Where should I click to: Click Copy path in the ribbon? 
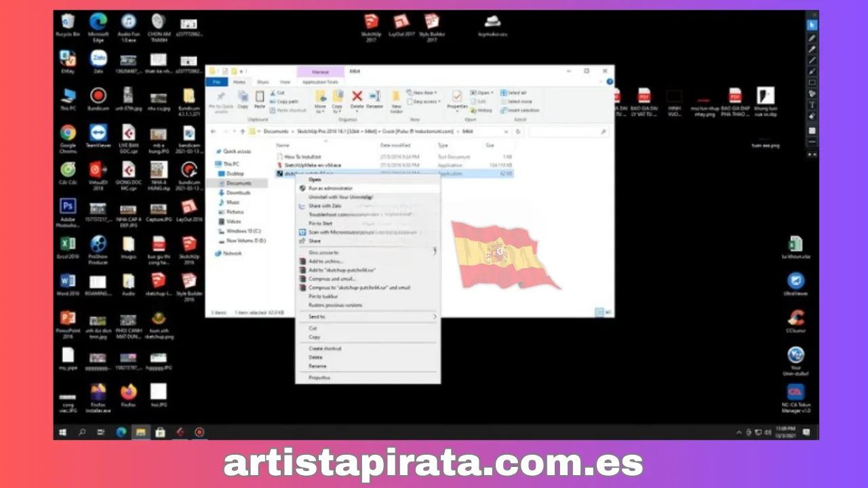pos(285,102)
